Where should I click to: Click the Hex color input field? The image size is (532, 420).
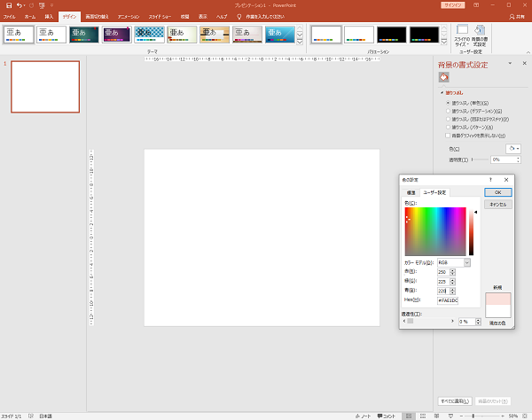click(x=448, y=300)
